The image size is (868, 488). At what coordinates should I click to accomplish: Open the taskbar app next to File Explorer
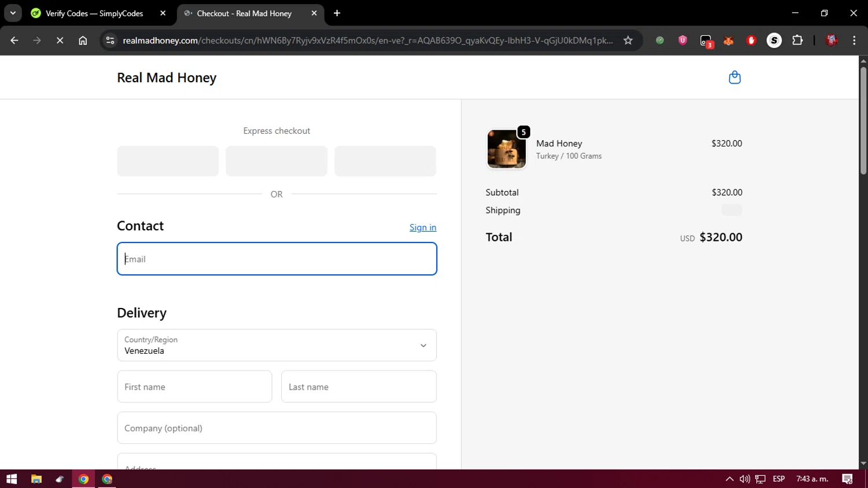pyautogui.click(x=60, y=479)
